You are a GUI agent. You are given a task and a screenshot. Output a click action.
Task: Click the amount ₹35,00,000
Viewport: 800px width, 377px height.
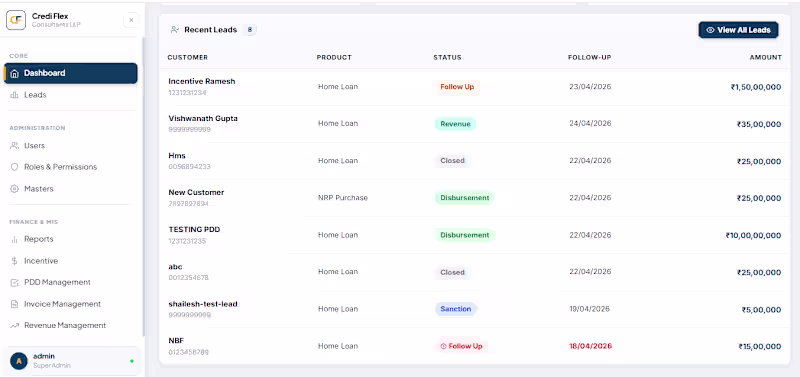tap(759, 124)
